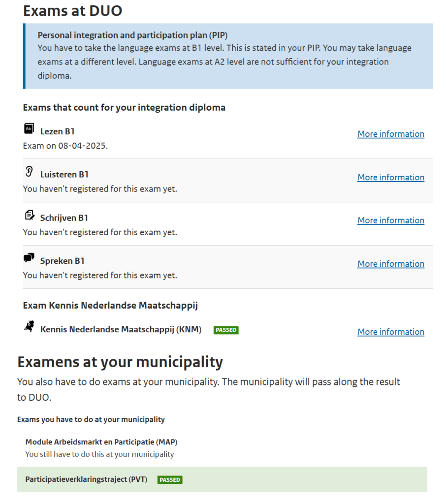Click the Participatieverklaringstraject (PVT) row label

(86, 479)
